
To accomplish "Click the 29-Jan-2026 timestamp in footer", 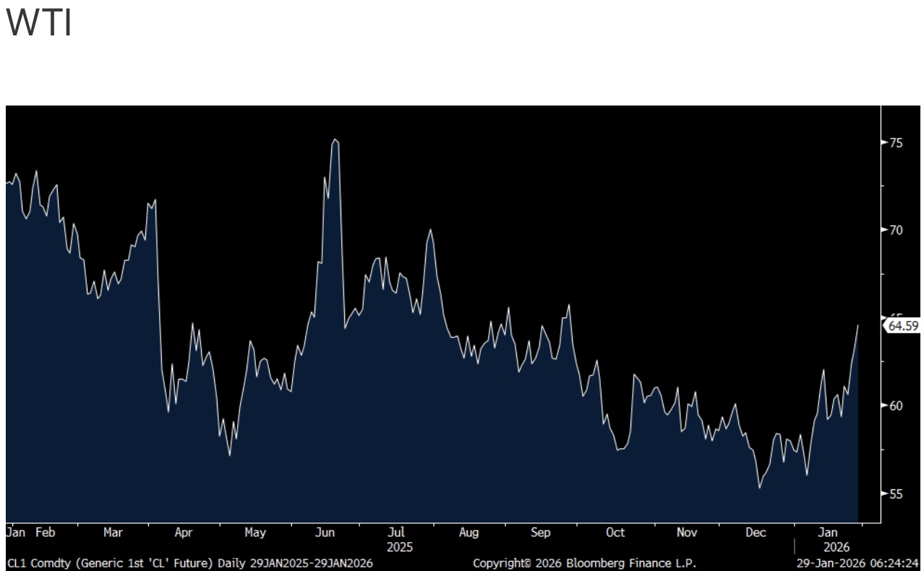I will tap(857, 563).
